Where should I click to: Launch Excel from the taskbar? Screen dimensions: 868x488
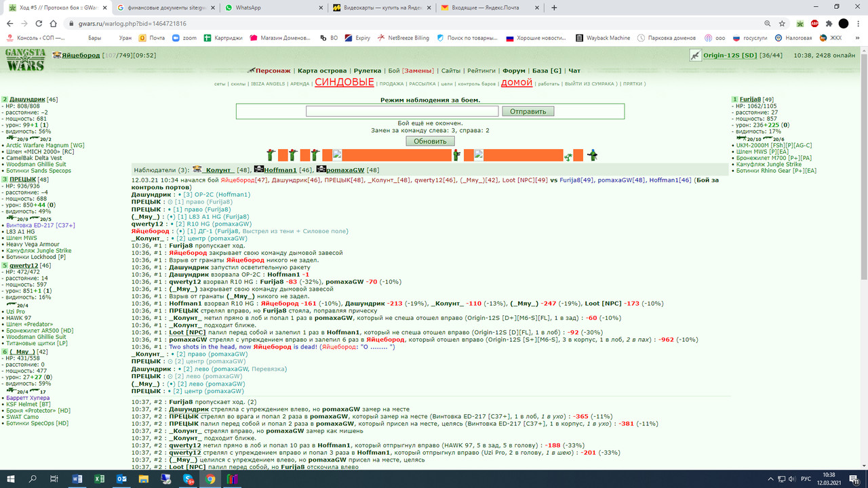(99, 479)
